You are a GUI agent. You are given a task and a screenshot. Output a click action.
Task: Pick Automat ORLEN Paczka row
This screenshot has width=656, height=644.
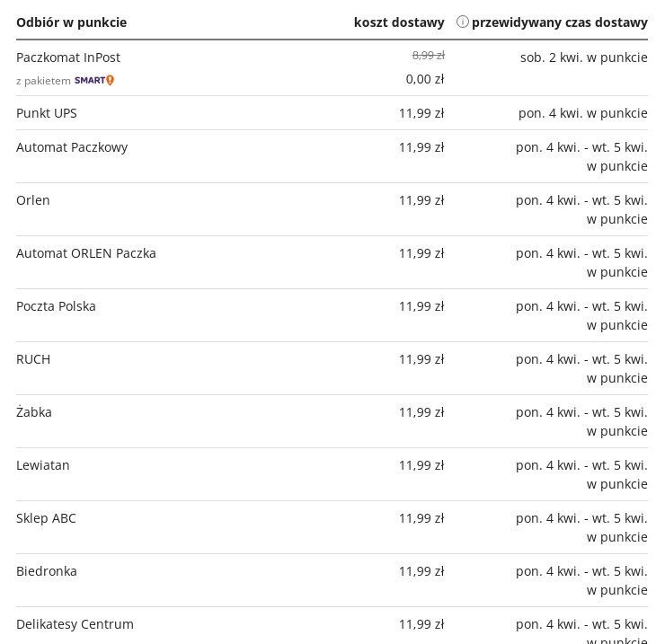point(86,253)
